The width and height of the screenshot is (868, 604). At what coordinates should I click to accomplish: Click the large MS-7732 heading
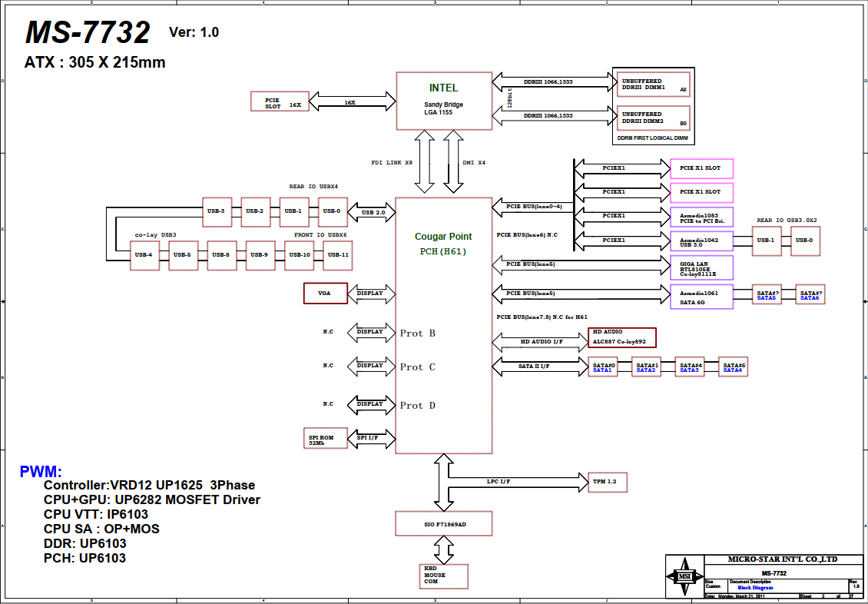88,33
